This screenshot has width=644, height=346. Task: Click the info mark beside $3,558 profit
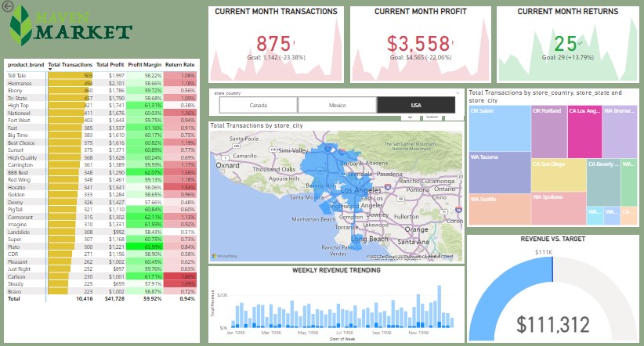tap(454, 42)
